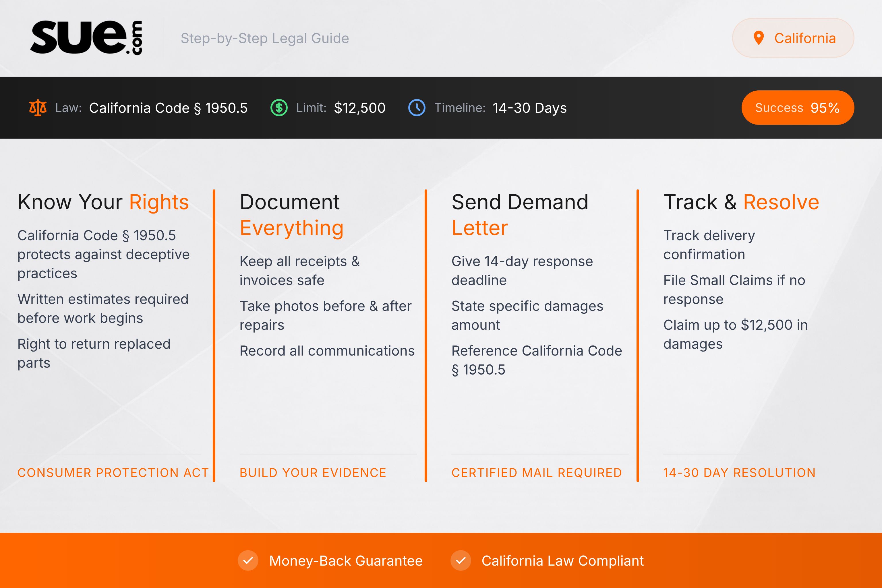Click the Build Your Evidence label
The height and width of the screenshot is (588, 882).
click(x=313, y=473)
